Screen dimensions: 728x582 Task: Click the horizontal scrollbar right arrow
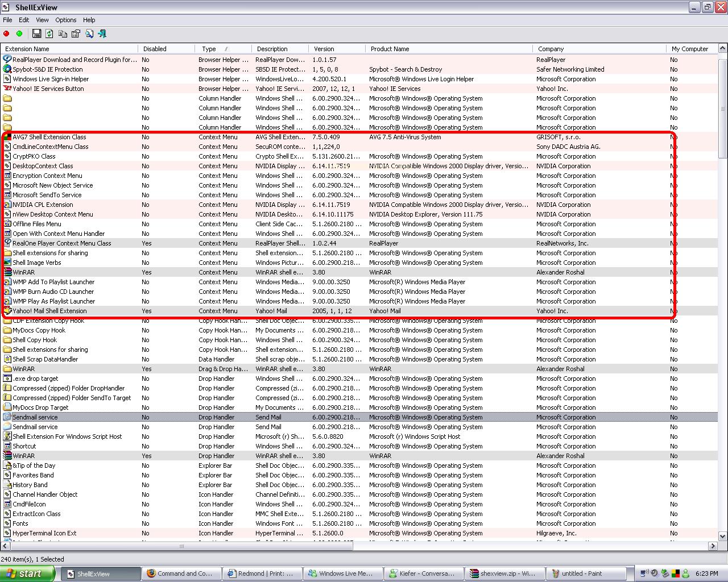click(713, 546)
